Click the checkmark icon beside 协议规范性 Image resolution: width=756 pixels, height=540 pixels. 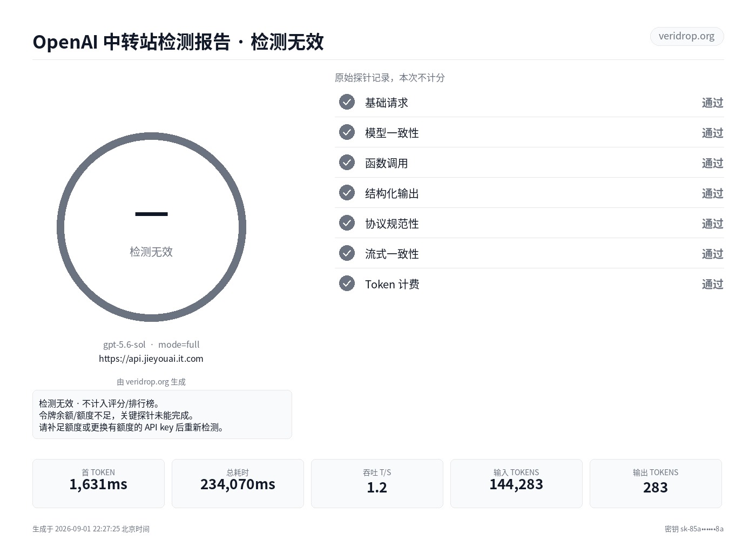[347, 223]
